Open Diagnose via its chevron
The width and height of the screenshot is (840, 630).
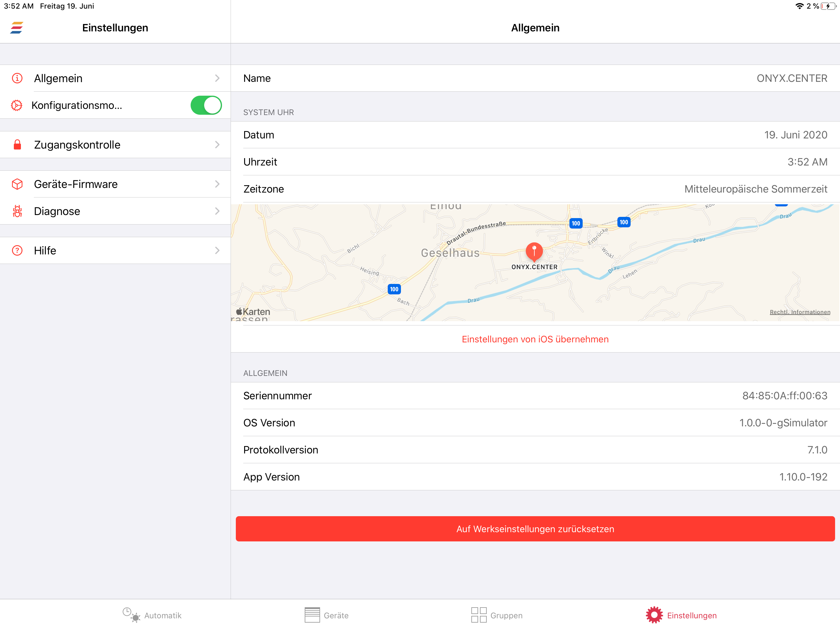[x=217, y=211]
